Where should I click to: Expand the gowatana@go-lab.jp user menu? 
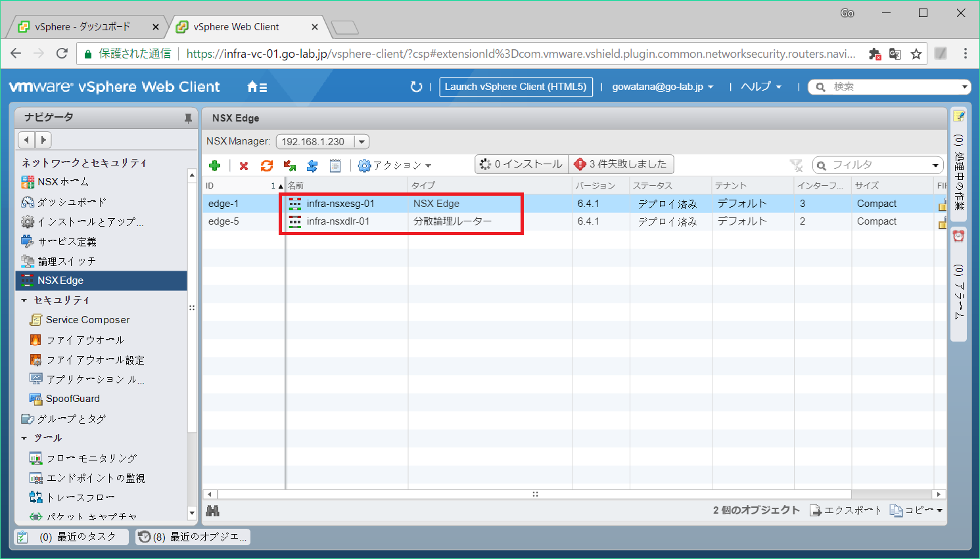pyautogui.click(x=662, y=87)
